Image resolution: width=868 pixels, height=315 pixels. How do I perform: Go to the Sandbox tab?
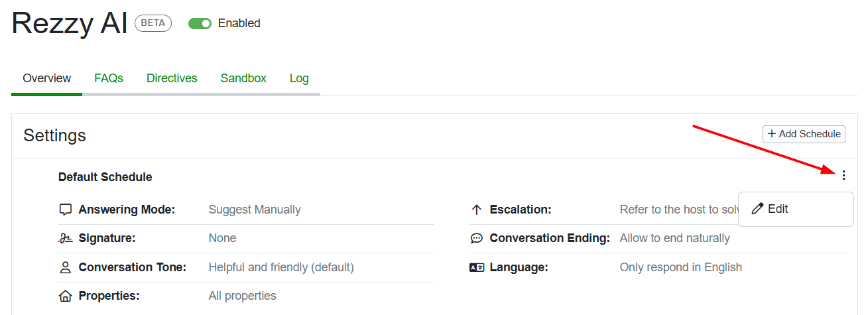[x=243, y=78]
